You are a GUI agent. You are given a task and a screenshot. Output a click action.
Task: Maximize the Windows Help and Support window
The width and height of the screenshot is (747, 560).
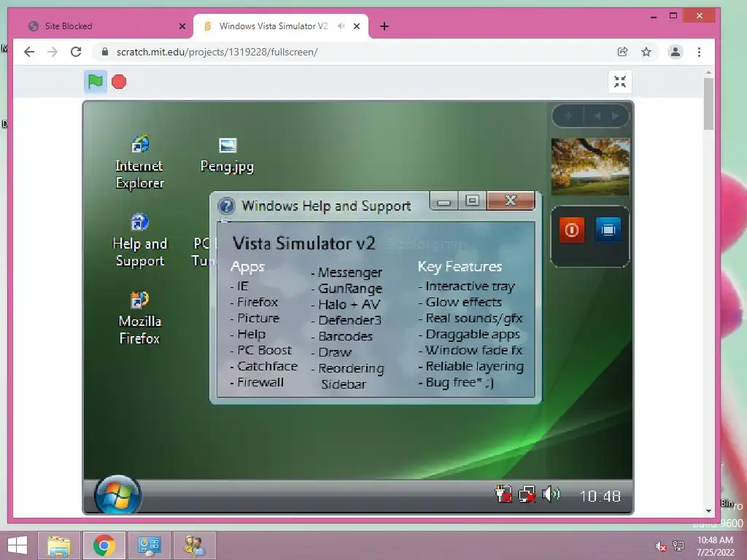point(472,201)
